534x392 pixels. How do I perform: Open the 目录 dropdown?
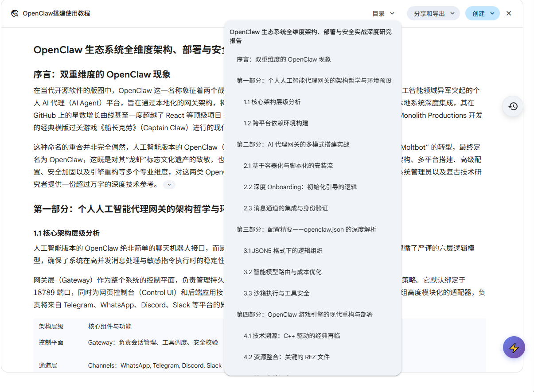pos(383,13)
